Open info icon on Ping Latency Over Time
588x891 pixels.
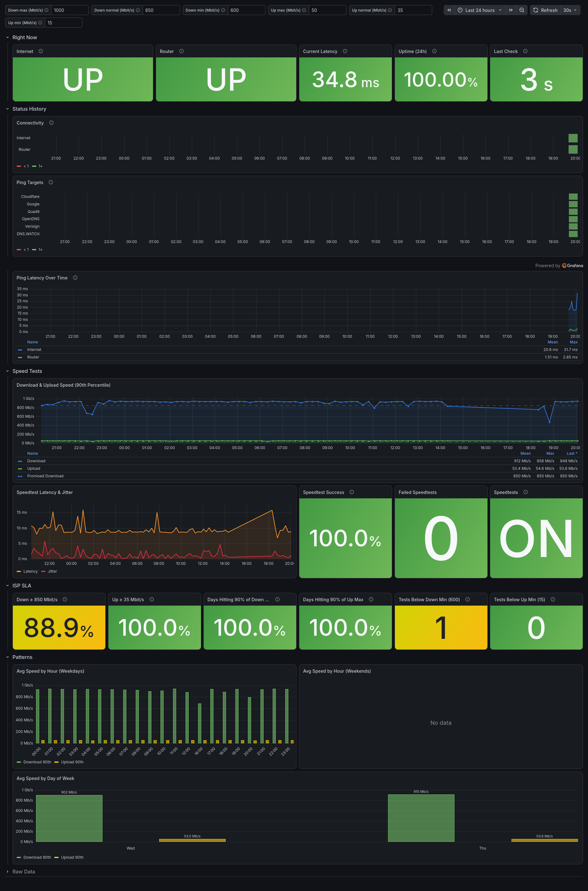75,278
